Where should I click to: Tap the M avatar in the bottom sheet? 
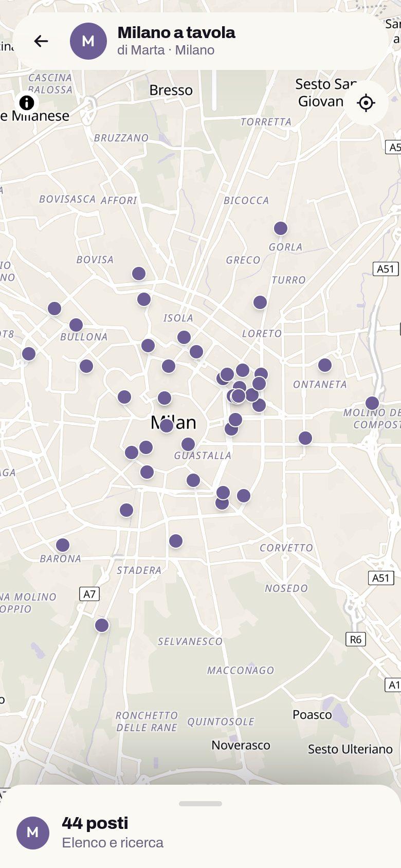click(x=33, y=833)
